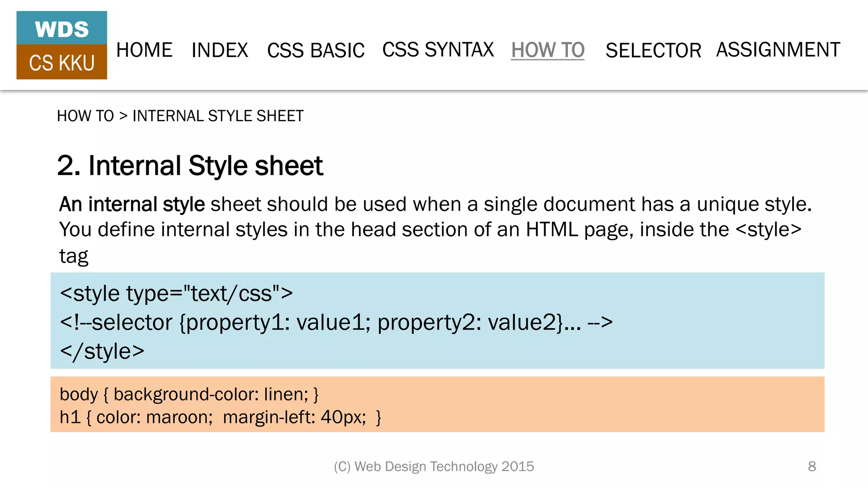Click the commented selector property line
The height and width of the screenshot is (488, 868).
click(336, 322)
